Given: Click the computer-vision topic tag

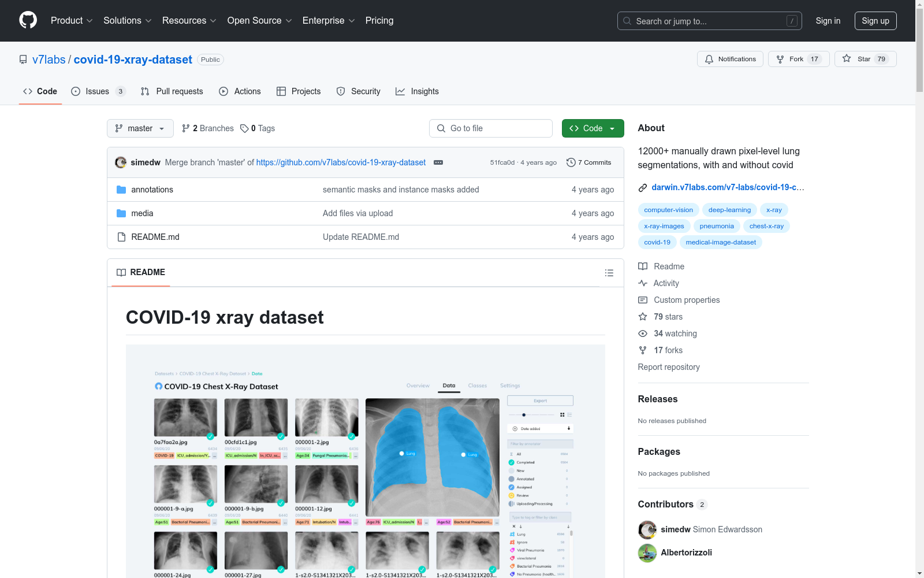Looking at the screenshot, I should [668, 210].
